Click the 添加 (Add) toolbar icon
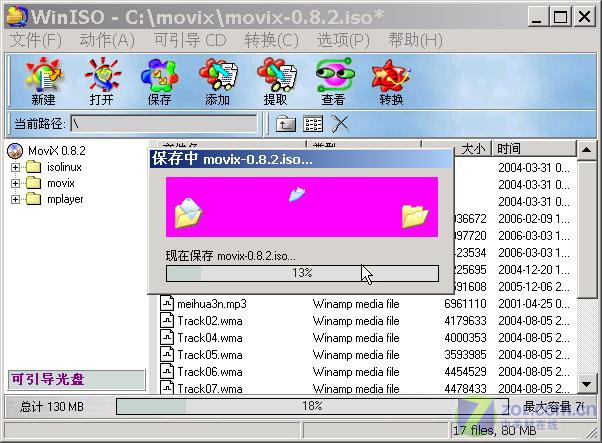 pos(218,82)
